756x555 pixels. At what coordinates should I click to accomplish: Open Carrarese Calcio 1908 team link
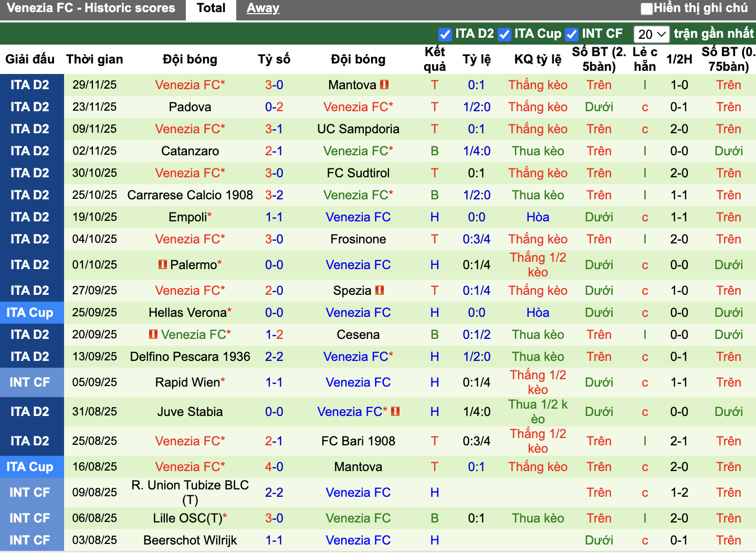click(190, 195)
